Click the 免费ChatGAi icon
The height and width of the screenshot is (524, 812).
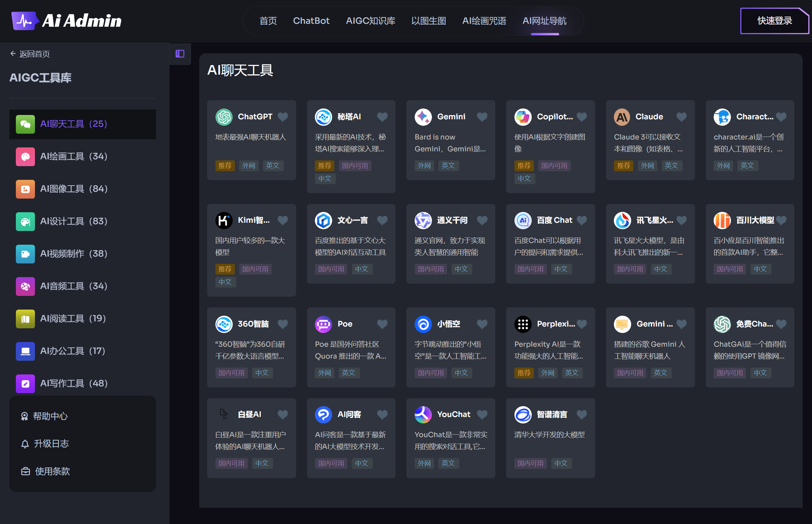coord(722,324)
